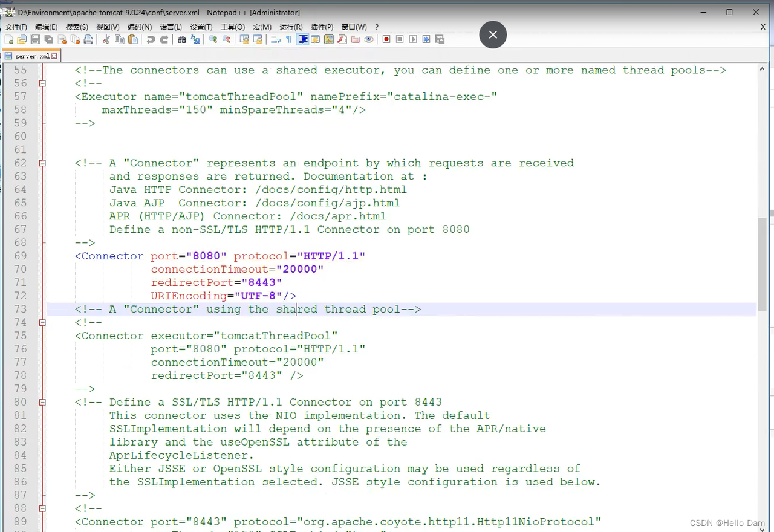Open the 插件(P) menu
The width and height of the screenshot is (774, 532).
pyautogui.click(x=322, y=27)
